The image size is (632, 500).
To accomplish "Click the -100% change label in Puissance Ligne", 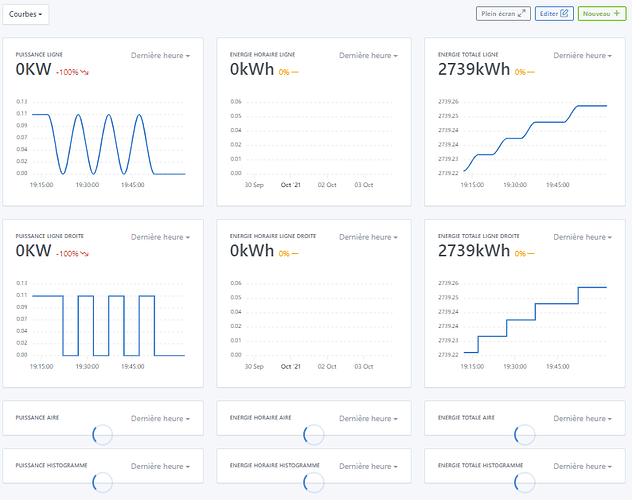I will pyautogui.click(x=67, y=73).
